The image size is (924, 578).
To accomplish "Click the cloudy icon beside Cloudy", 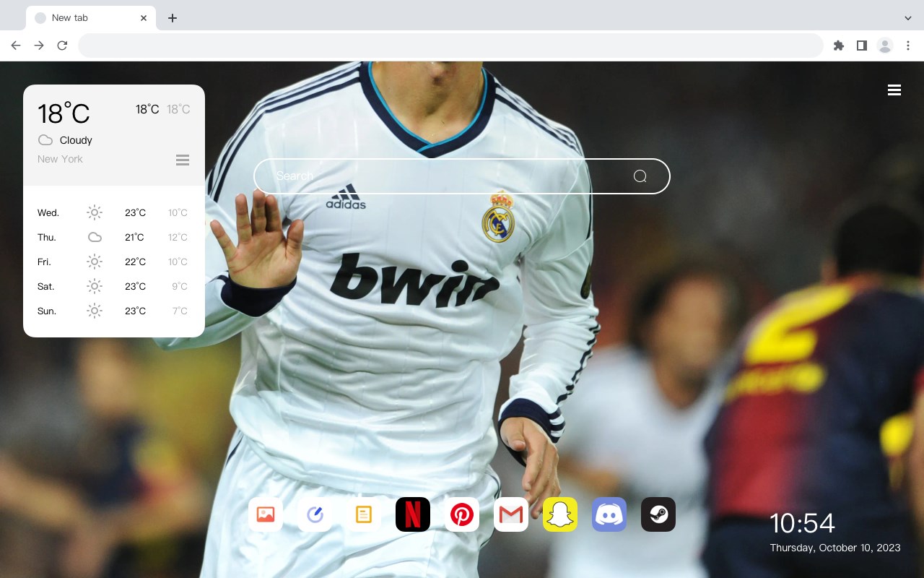I will [x=45, y=140].
